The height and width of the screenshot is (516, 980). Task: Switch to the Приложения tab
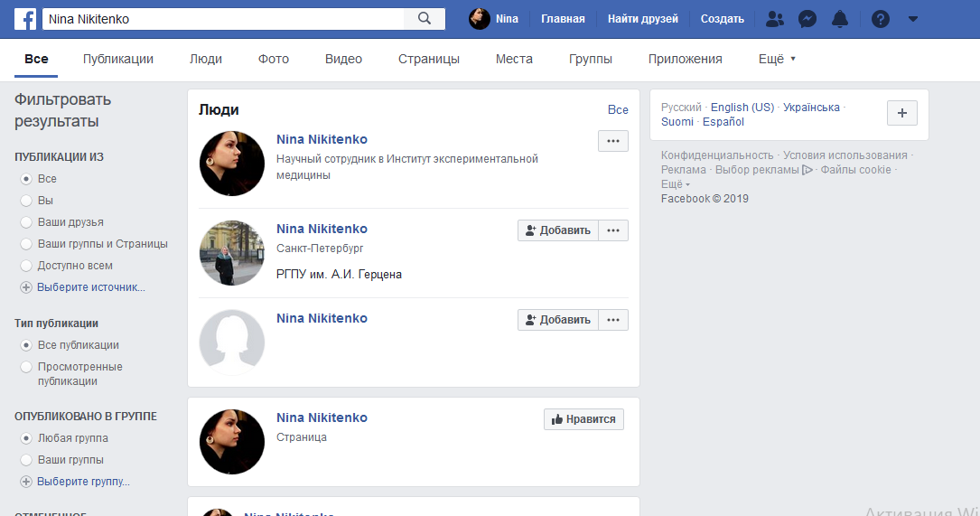tap(685, 59)
